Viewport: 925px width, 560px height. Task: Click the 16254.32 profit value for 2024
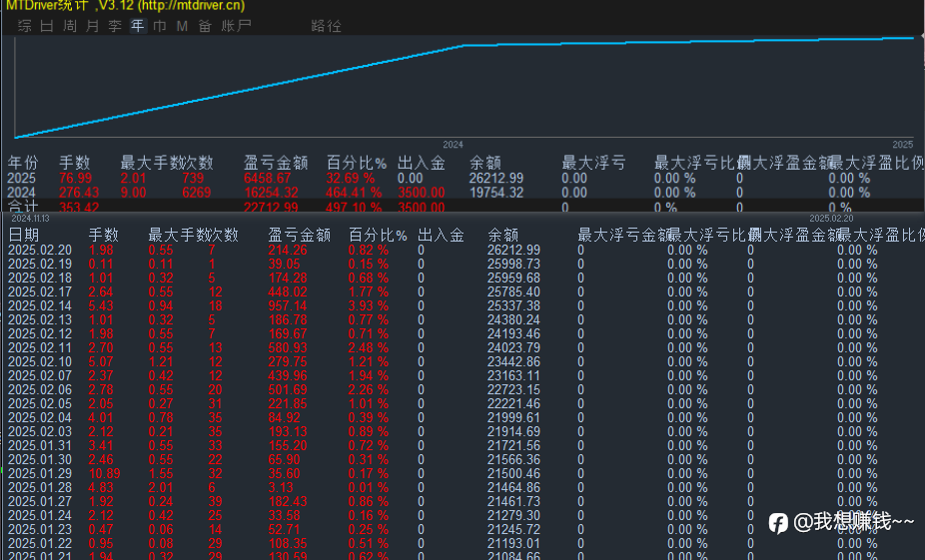[272, 193]
